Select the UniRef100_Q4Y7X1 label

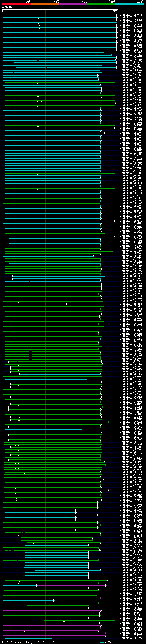[x=131, y=507]
